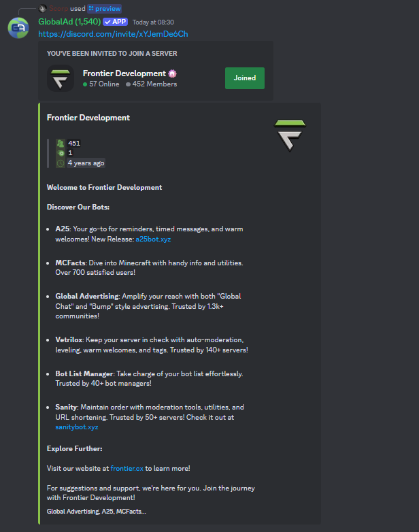Click the verified APP badge
This screenshot has height=532, width=419.
pyautogui.click(x=116, y=22)
